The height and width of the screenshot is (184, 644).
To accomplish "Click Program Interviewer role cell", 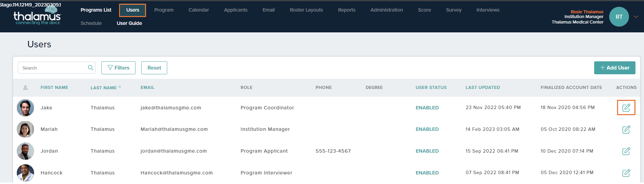I will point(267,173).
